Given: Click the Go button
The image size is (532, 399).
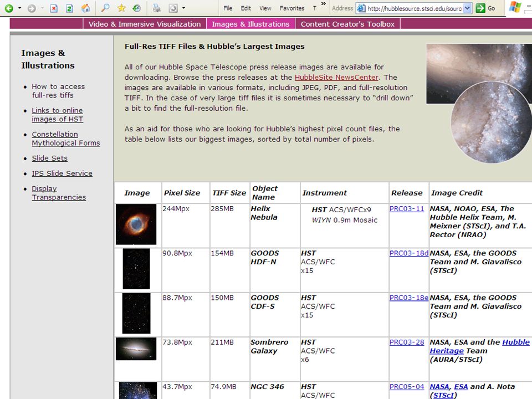Looking at the screenshot, I should [485, 8].
